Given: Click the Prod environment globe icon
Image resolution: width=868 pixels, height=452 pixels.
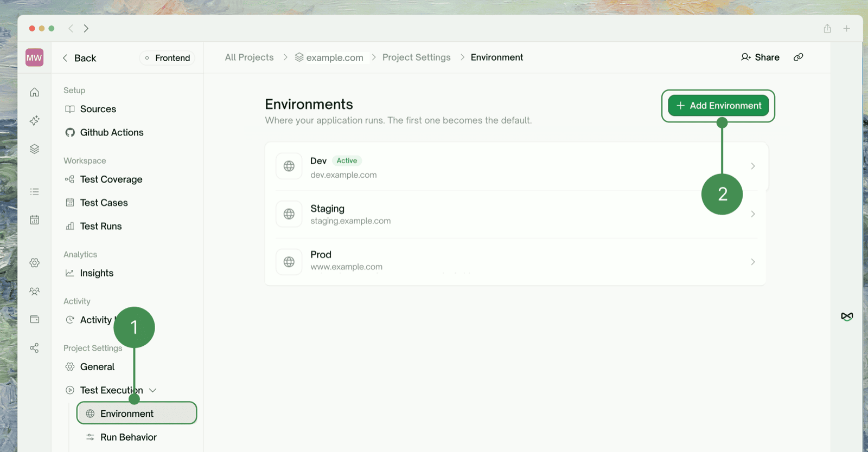Looking at the screenshot, I should (289, 262).
